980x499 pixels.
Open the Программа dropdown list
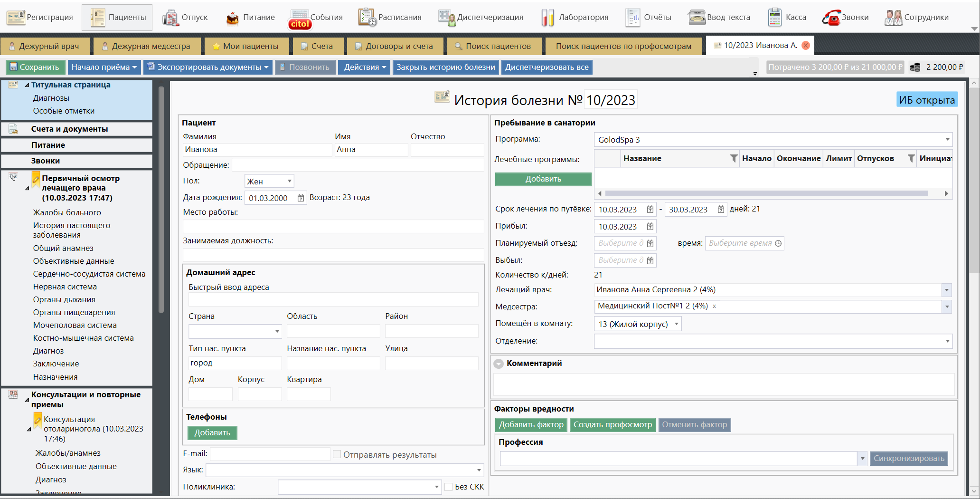click(947, 140)
